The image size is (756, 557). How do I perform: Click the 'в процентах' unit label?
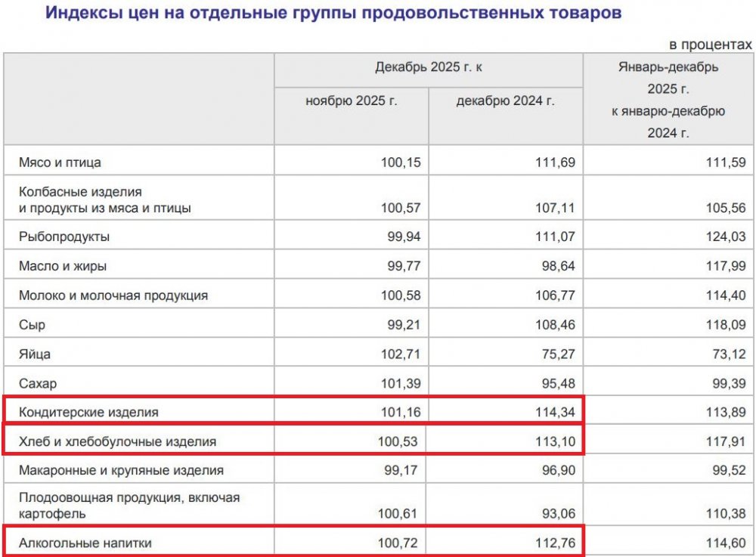(x=711, y=45)
